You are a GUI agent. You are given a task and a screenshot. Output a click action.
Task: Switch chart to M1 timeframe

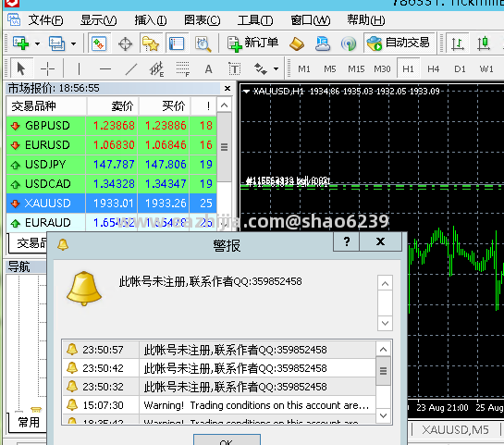click(304, 68)
